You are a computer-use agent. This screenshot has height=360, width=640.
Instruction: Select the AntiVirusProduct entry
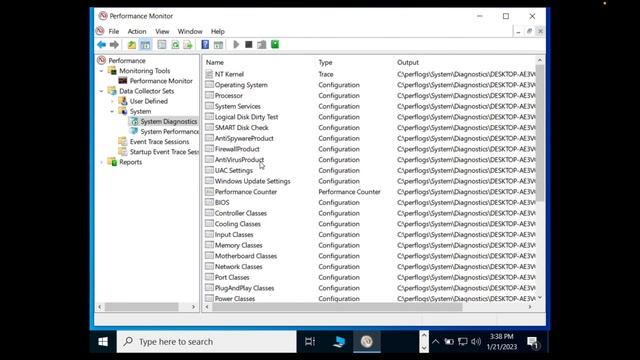tap(239, 160)
